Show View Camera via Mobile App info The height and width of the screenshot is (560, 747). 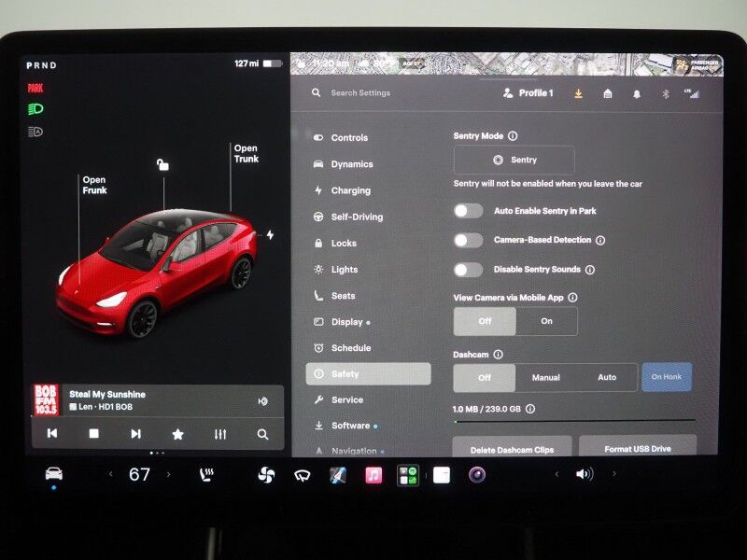point(572,298)
